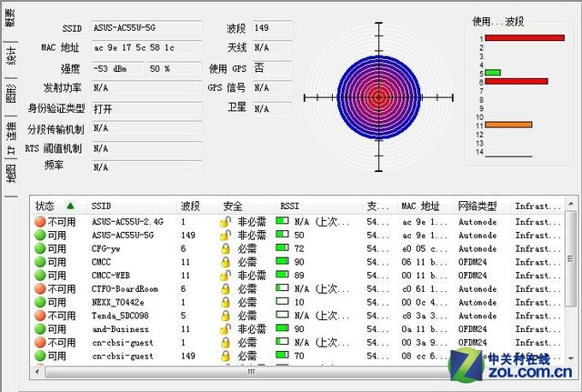Click the OFDM24 cell in CMCC-WEB row
The height and width of the screenshot is (392, 582).
[473, 276]
